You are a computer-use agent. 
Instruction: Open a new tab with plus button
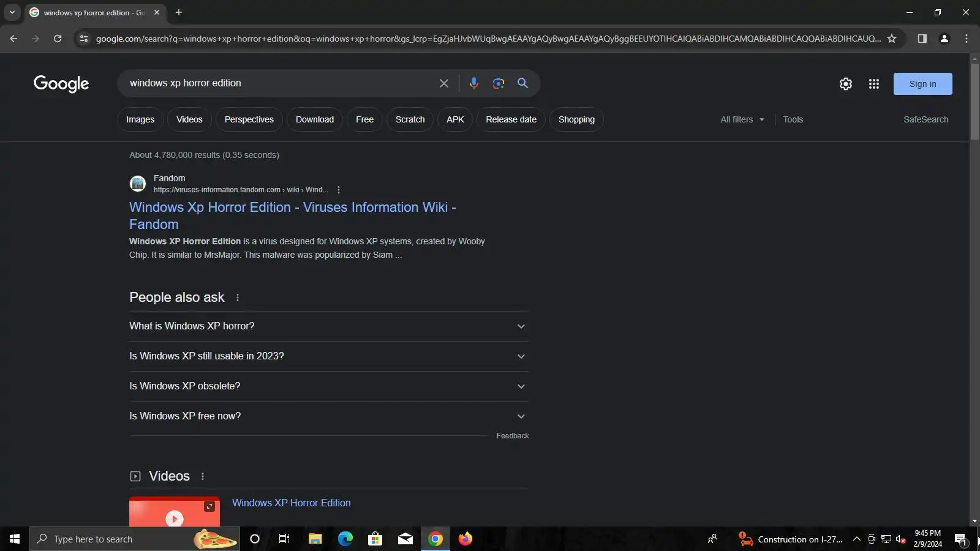tap(179, 12)
